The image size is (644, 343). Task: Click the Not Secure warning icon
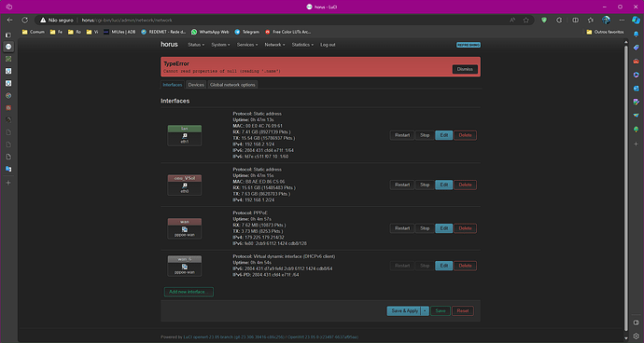click(43, 21)
